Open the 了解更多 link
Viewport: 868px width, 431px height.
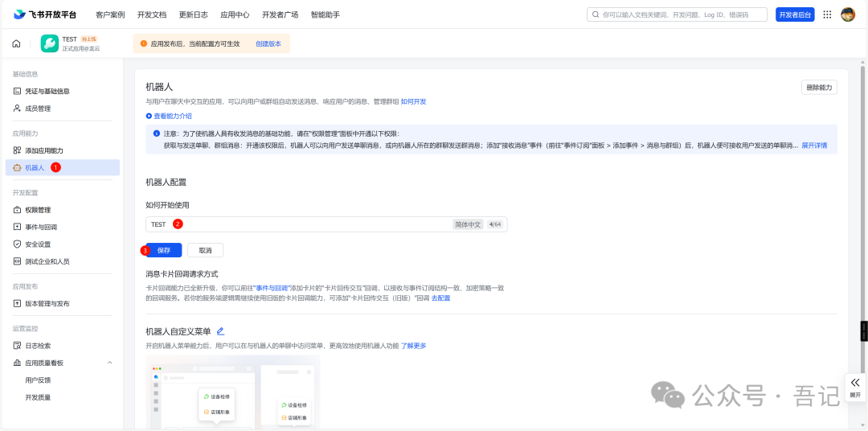click(x=414, y=346)
